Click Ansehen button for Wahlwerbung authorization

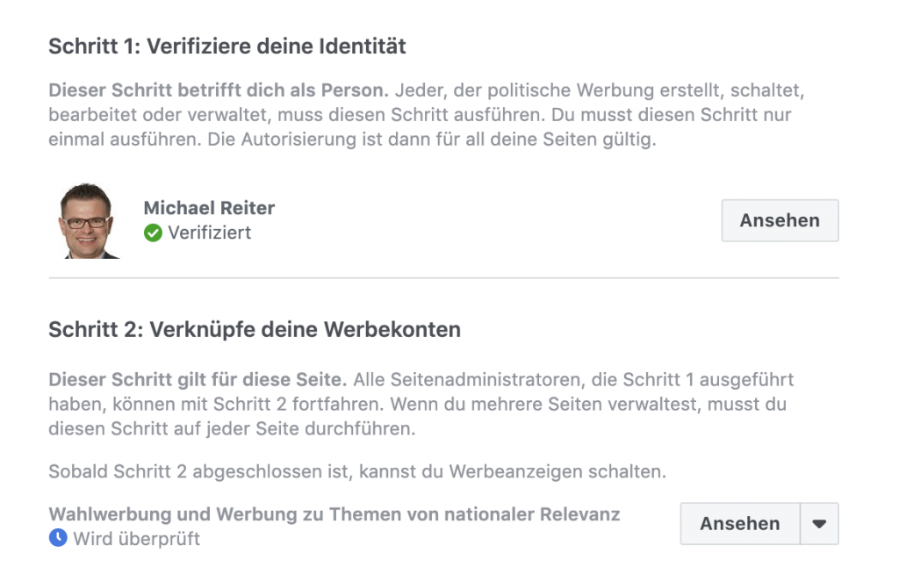(x=739, y=524)
